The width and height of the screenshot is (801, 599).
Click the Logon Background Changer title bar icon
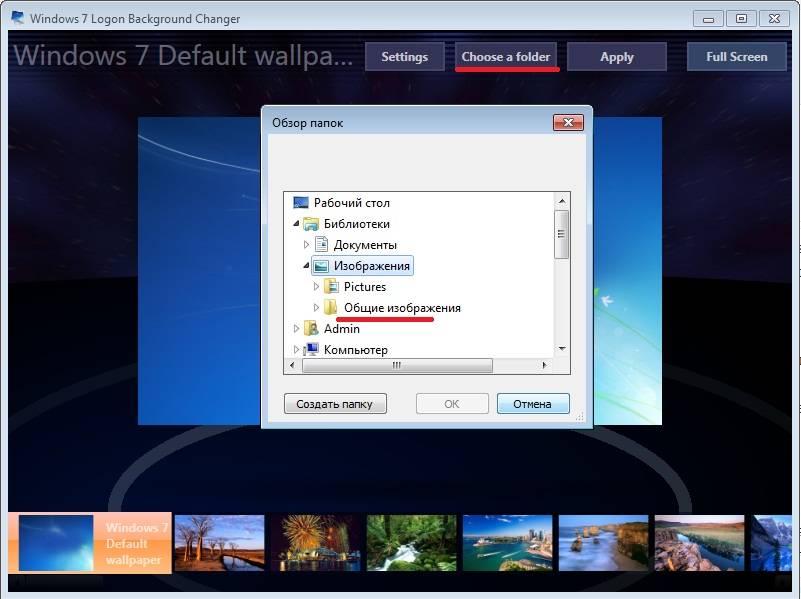point(18,18)
